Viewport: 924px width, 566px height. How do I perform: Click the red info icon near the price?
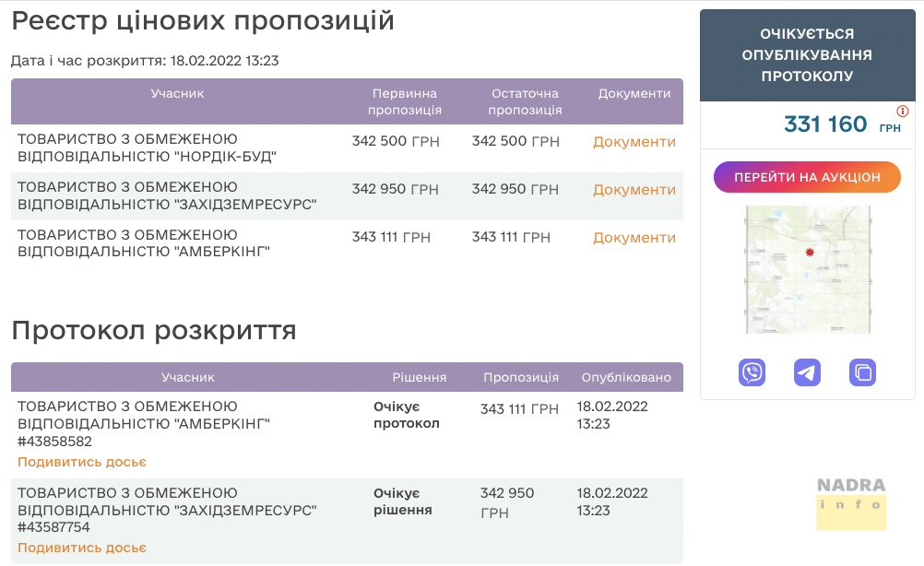[903, 111]
